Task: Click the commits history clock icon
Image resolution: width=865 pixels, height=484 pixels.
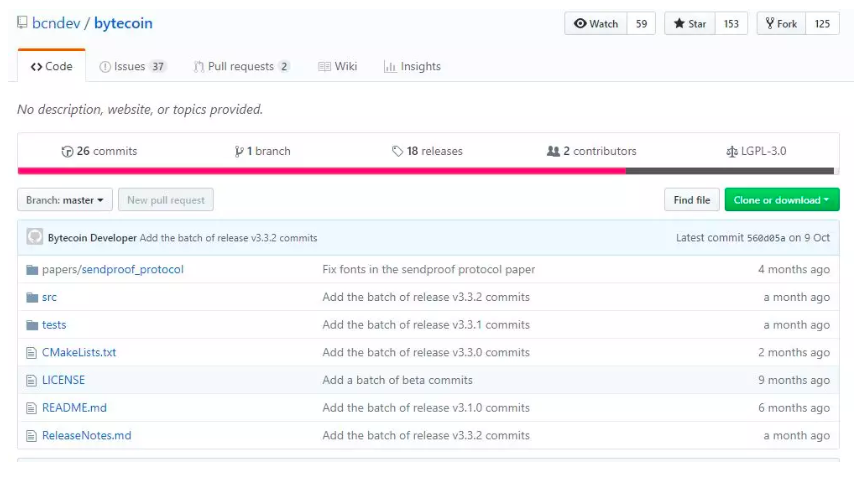Action: coord(67,151)
